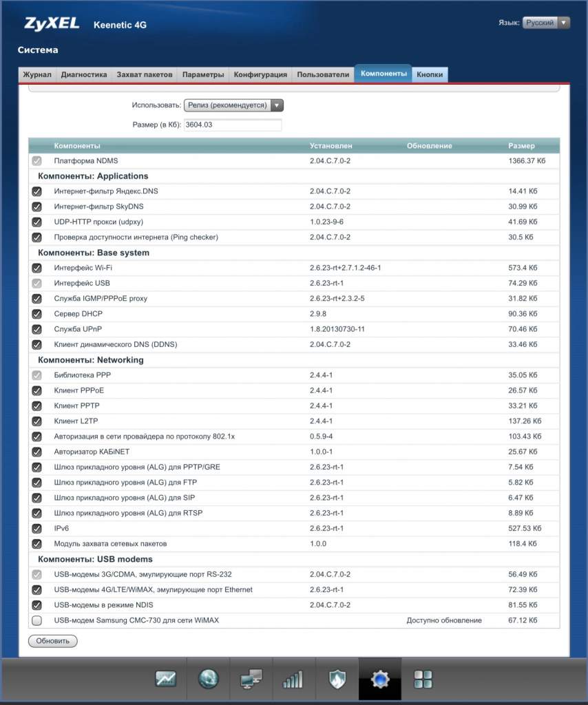Click the 'Компоненты: Networking' section heading
Image resolution: width=588 pixels, height=705 pixels.
click(x=91, y=360)
